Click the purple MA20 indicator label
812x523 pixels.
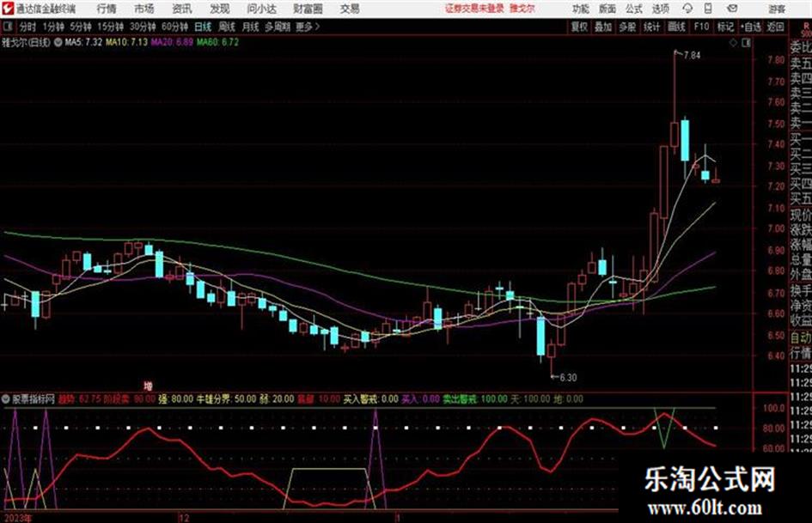[x=172, y=42]
